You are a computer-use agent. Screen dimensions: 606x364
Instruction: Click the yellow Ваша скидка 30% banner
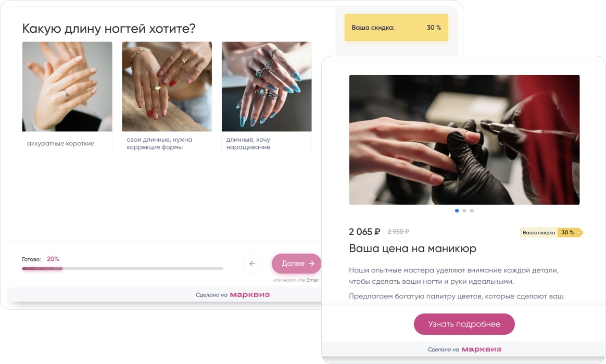pos(396,28)
